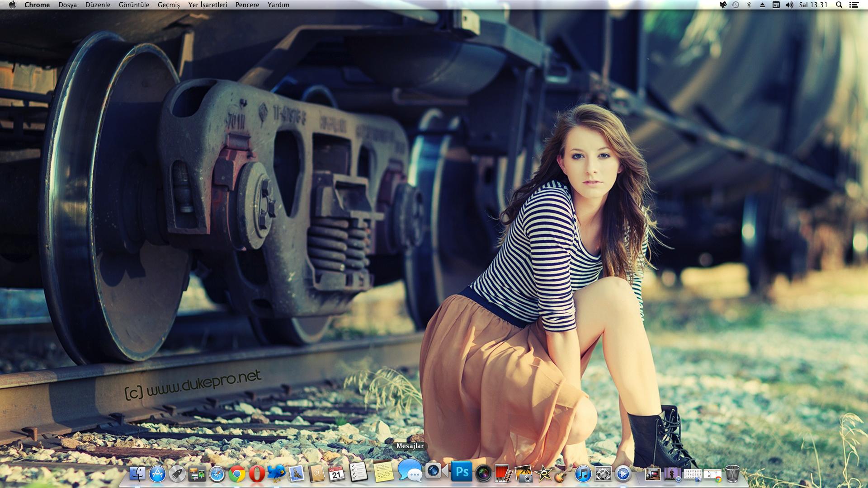Open the Geçmiş menu
This screenshot has width=868, height=488.
click(x=169, y=5)
